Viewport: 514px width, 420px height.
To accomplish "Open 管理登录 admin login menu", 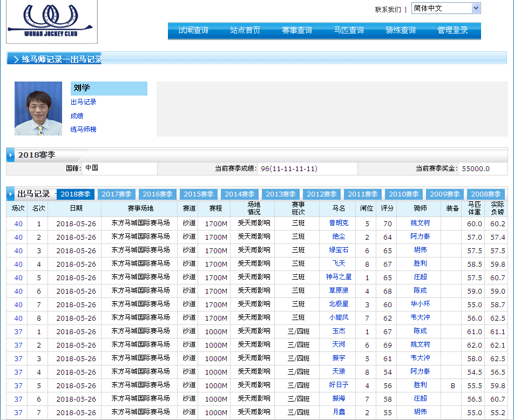I will tap(452, 30).
